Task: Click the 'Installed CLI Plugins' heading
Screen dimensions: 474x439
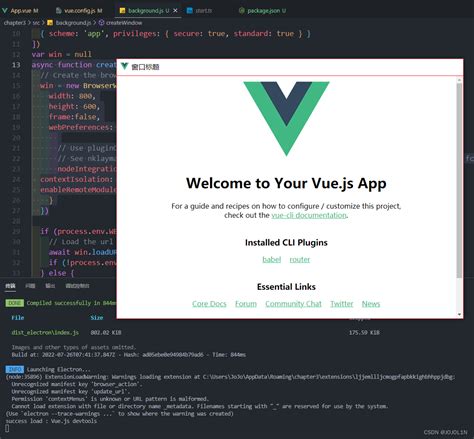Action: click(x=286, y=242)
